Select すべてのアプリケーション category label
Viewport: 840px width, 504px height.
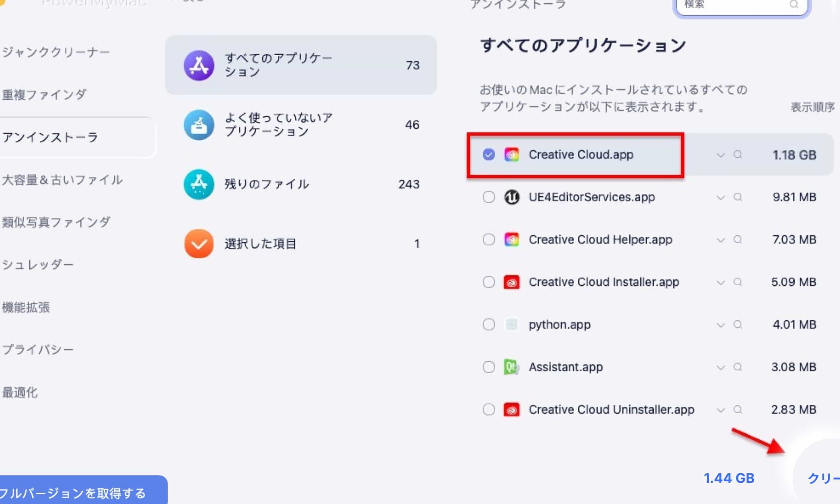point(278,65)
